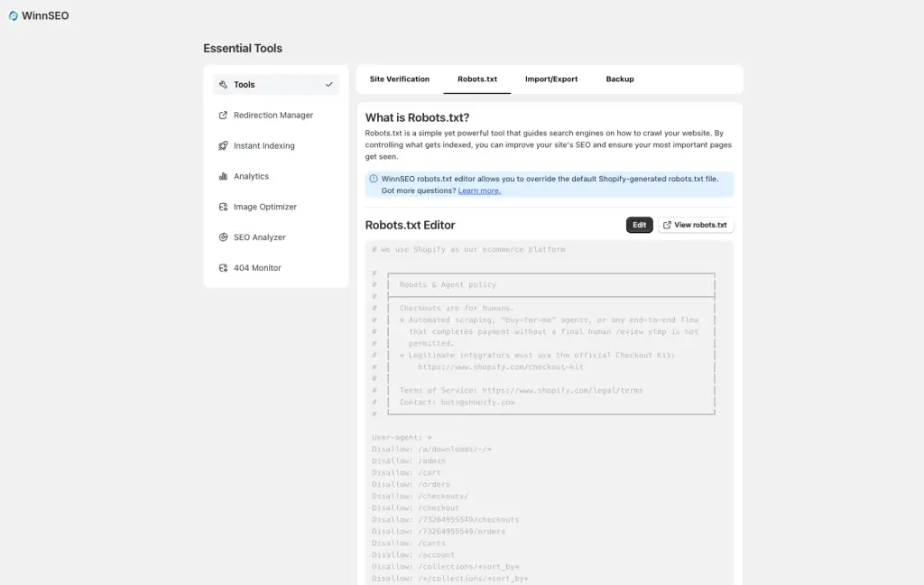Click the 404 Monitor icon

click(223, 268)
